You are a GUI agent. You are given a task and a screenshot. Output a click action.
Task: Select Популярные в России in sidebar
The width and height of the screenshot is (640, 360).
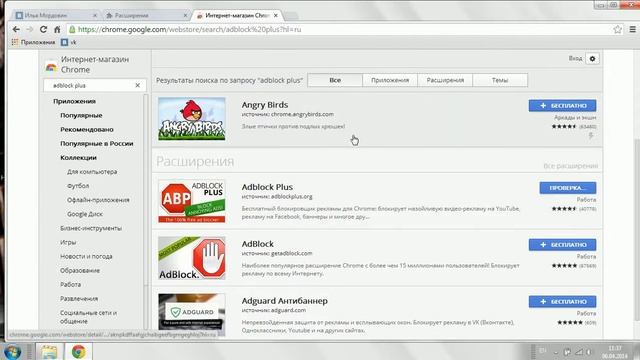point(97,144)
